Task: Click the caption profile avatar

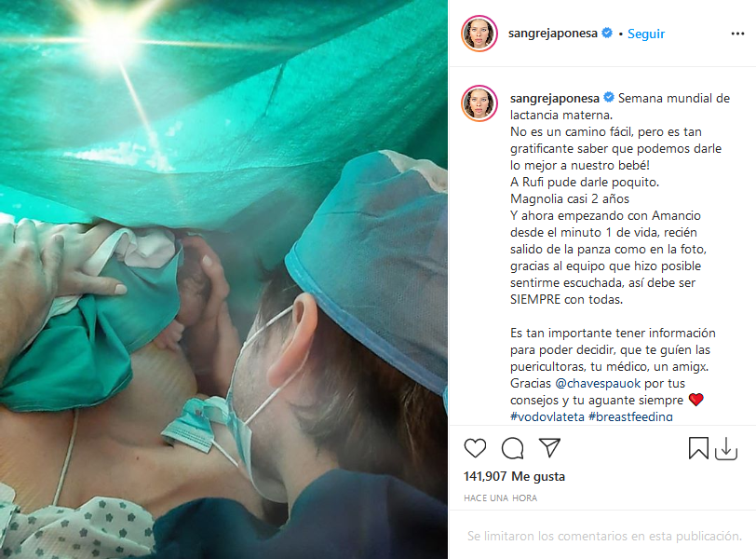Action: click(x=479, y=103)
